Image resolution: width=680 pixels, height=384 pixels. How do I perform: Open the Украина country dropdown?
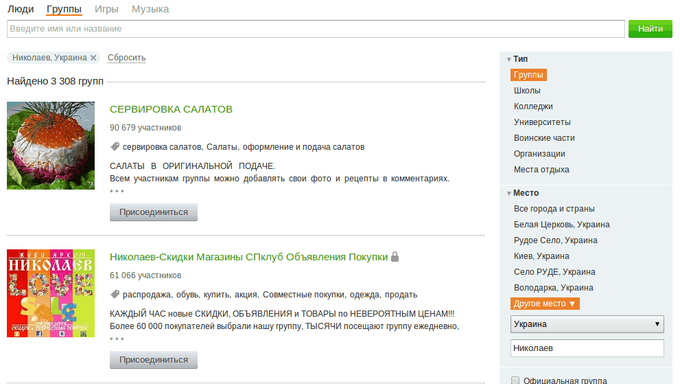coord(587,324)
